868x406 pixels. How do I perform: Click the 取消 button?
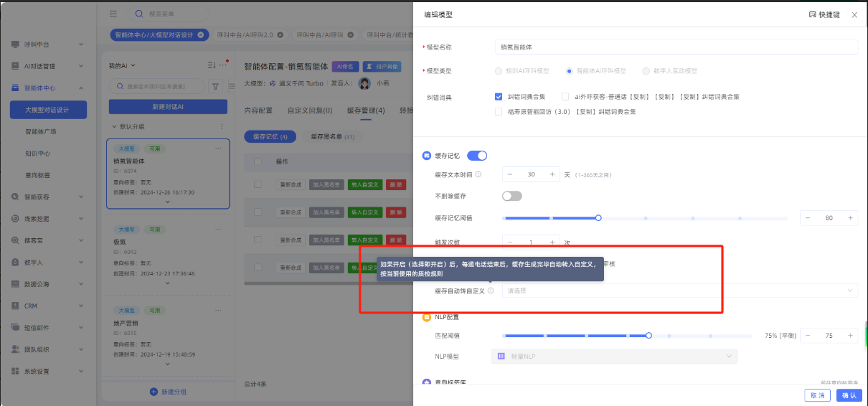click(x=818, y=395)
